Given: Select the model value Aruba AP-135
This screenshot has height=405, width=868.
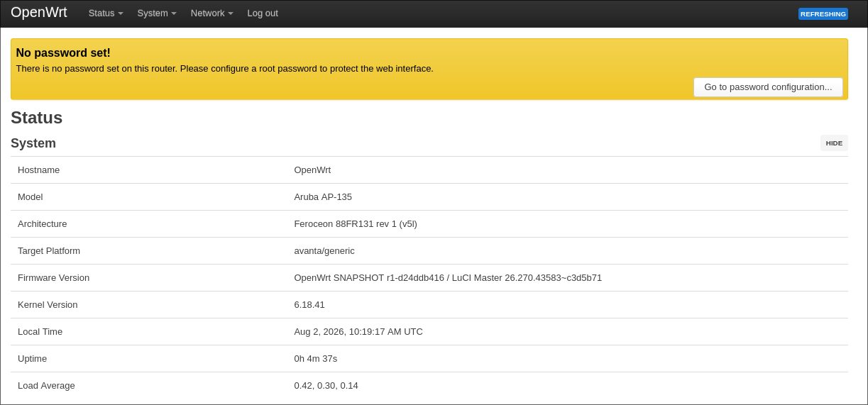Looking at the screenshot, I should (323, 197).
